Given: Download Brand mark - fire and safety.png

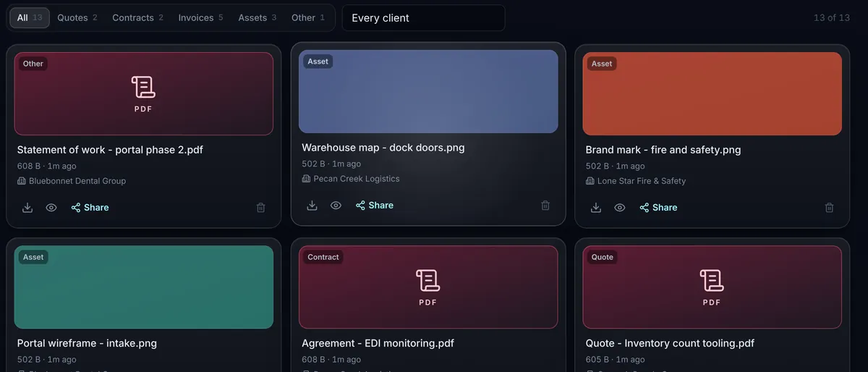Looking at the screenshot, I should [x=596, y=208].
